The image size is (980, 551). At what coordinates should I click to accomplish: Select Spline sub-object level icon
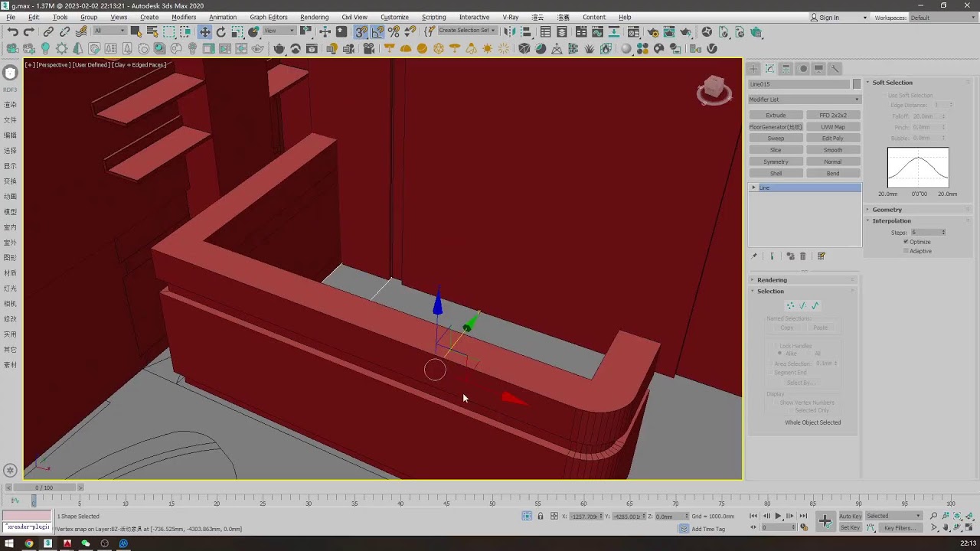[815, 305]
